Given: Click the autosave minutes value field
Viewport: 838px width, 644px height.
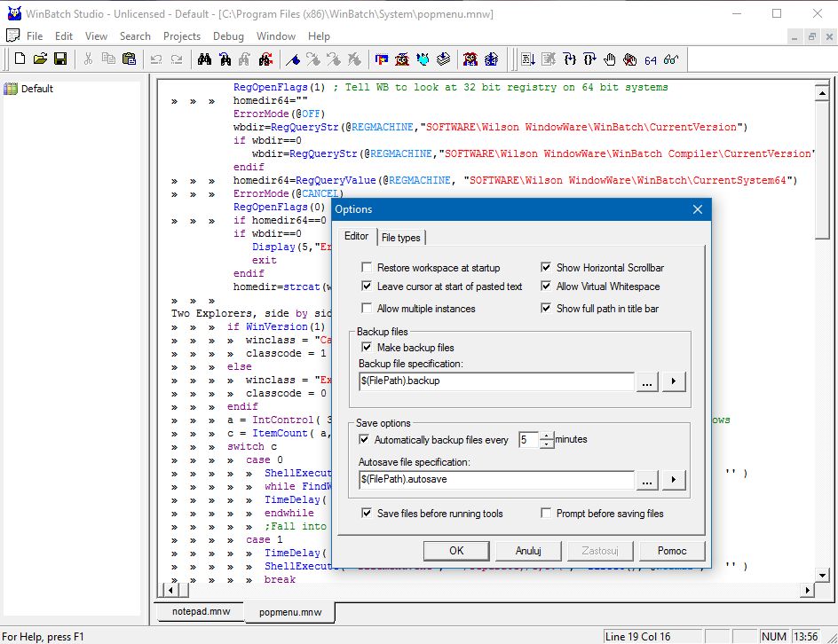Looking at the screenshot, I should [x=528, y=439].
